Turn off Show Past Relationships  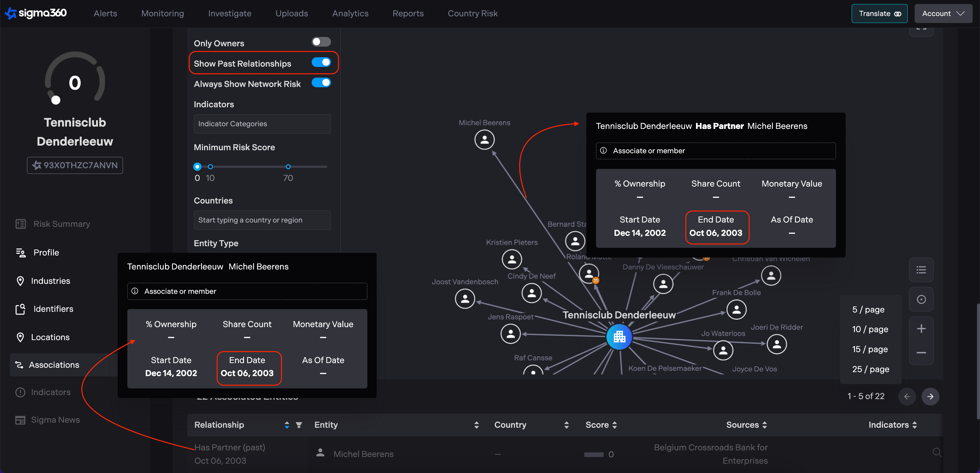tap(321, 62)
